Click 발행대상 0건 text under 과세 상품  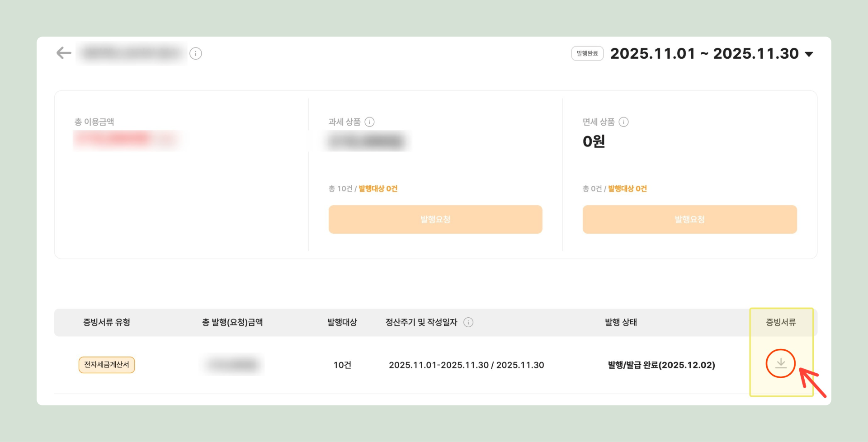click(378, 188)
